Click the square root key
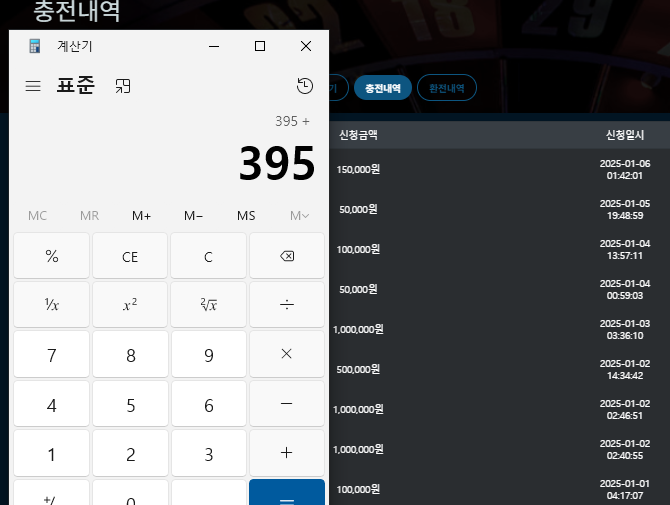 pos(209,304)
